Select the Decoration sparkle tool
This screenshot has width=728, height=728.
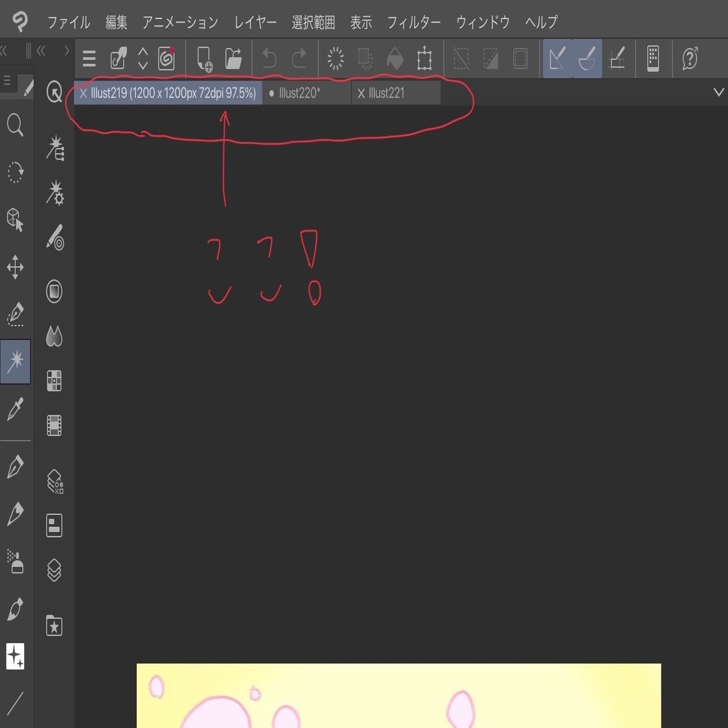[x=15, y=656]
